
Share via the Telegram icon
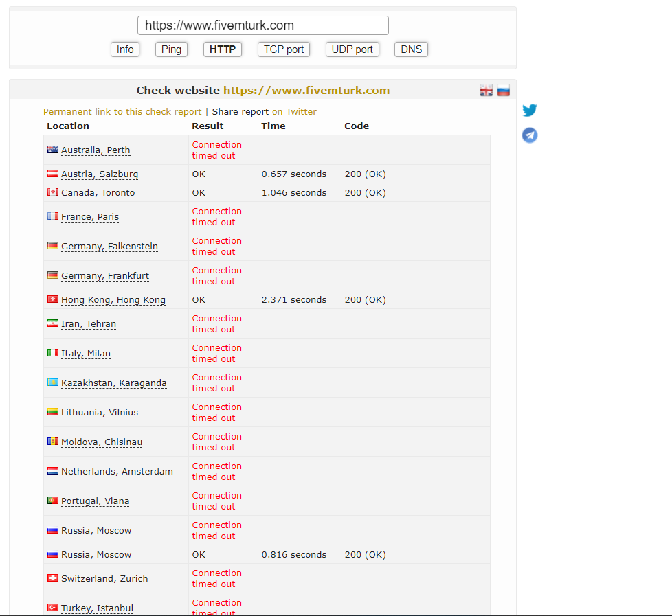pos(530,135)
